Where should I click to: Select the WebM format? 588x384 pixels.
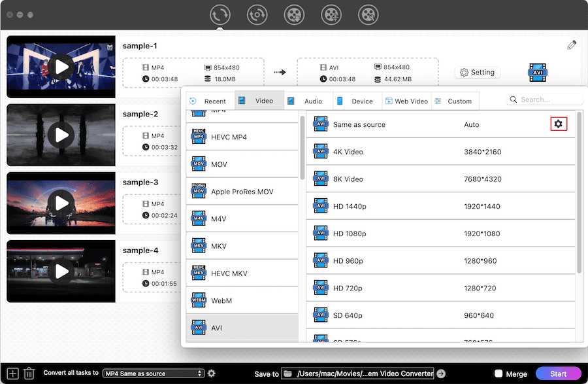click(242, 301)
